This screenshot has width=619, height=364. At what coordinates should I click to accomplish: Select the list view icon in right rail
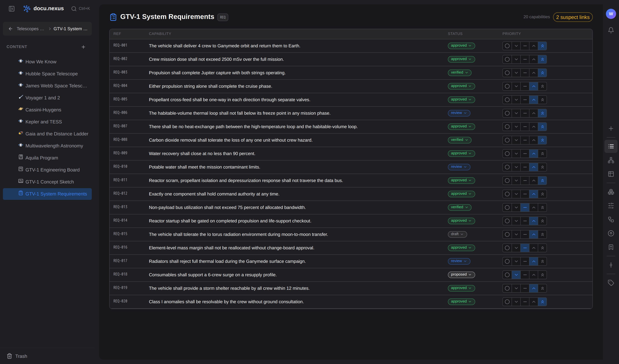click(611, 146)
